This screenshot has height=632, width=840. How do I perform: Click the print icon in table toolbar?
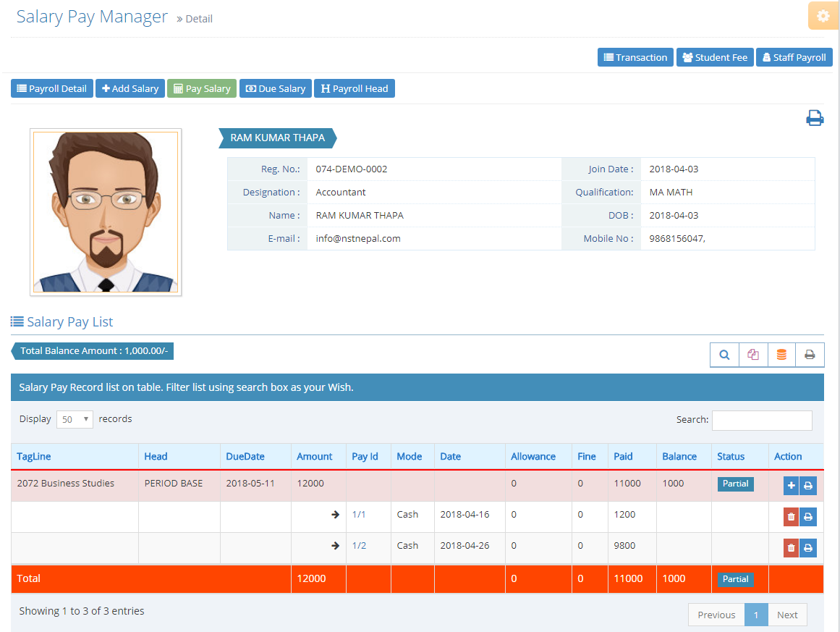(x=810, y=355)
